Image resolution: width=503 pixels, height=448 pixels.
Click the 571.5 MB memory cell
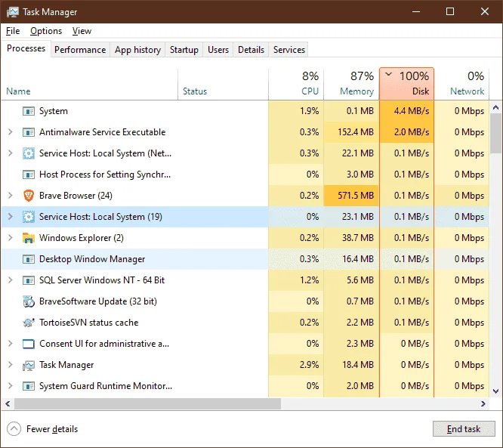coord(351,196)
